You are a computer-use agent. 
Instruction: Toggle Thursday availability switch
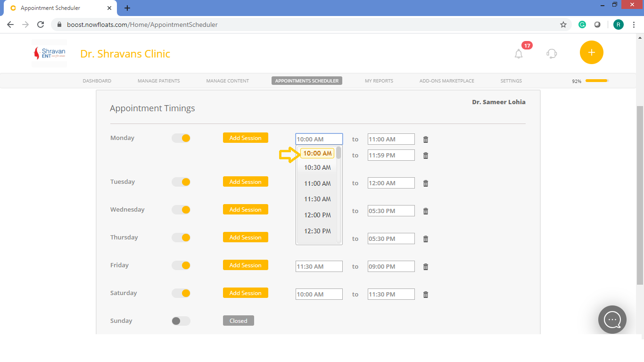click(181, 238)
